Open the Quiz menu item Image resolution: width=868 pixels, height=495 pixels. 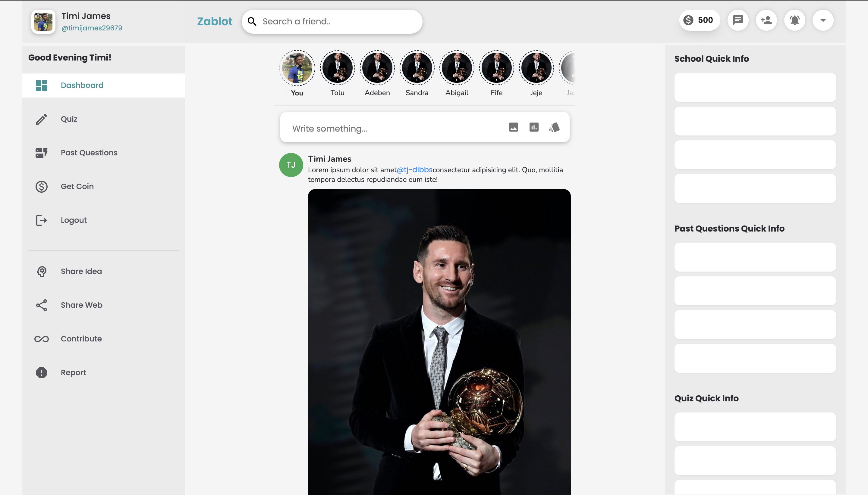(69, 119)
